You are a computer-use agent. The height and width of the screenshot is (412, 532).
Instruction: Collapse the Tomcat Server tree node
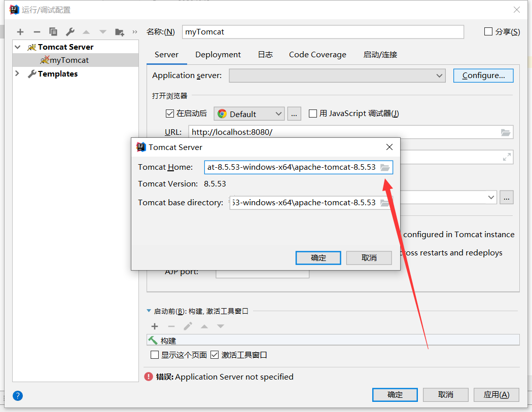click(x=18, y=47)
